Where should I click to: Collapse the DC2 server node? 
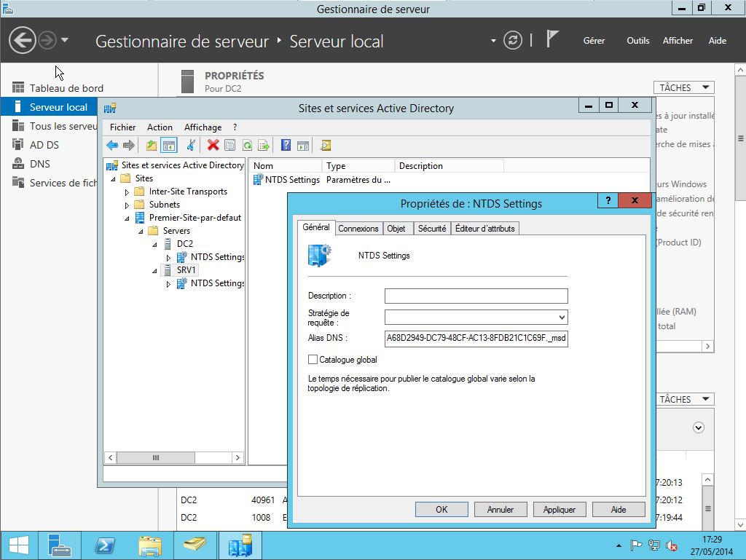(x=154, y=245)
